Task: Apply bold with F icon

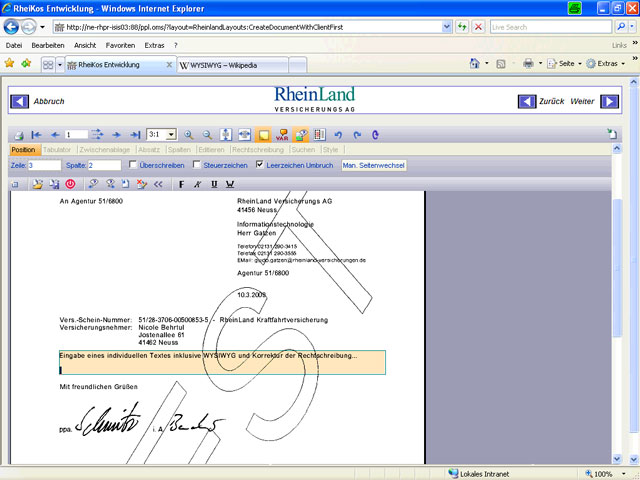Action: tap(182, 184)
